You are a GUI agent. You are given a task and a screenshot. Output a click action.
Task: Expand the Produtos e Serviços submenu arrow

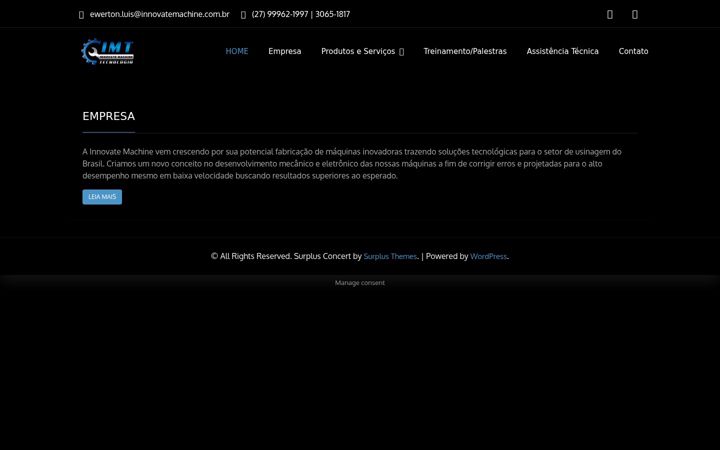402,52
